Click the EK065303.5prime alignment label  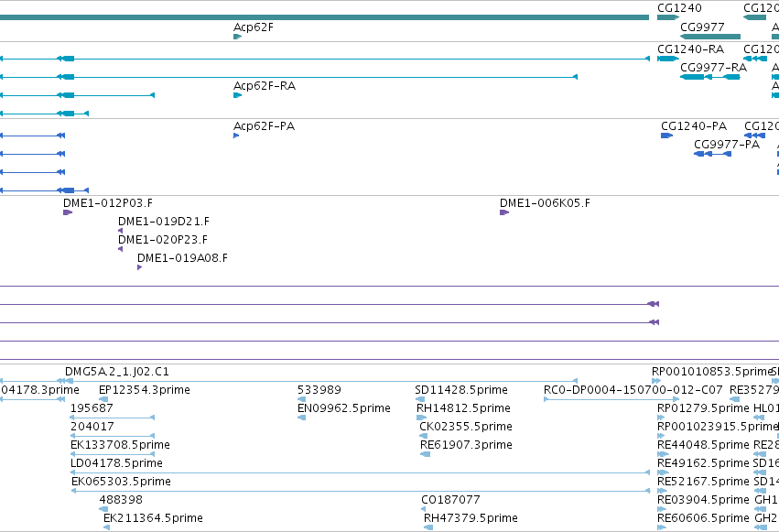click(x=121, y=481)
